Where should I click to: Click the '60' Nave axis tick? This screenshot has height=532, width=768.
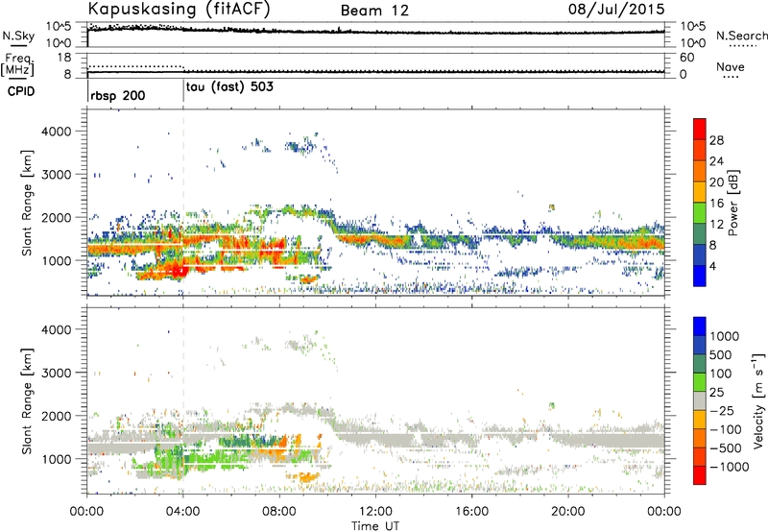(686, 58)
